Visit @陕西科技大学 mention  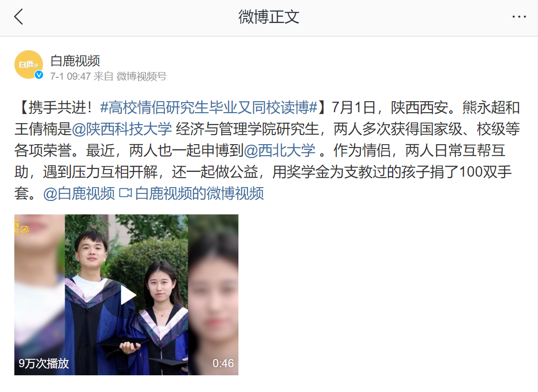click(121, 129)
